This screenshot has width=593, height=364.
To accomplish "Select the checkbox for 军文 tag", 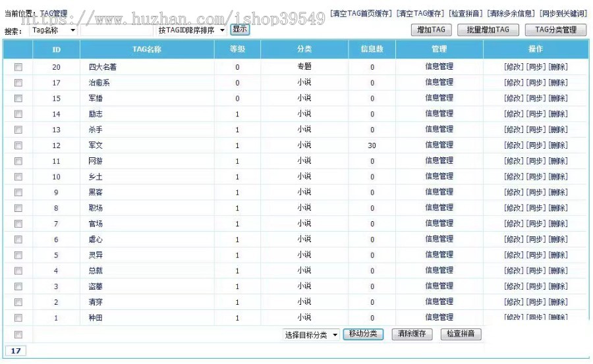I will (x=18, y=145).
